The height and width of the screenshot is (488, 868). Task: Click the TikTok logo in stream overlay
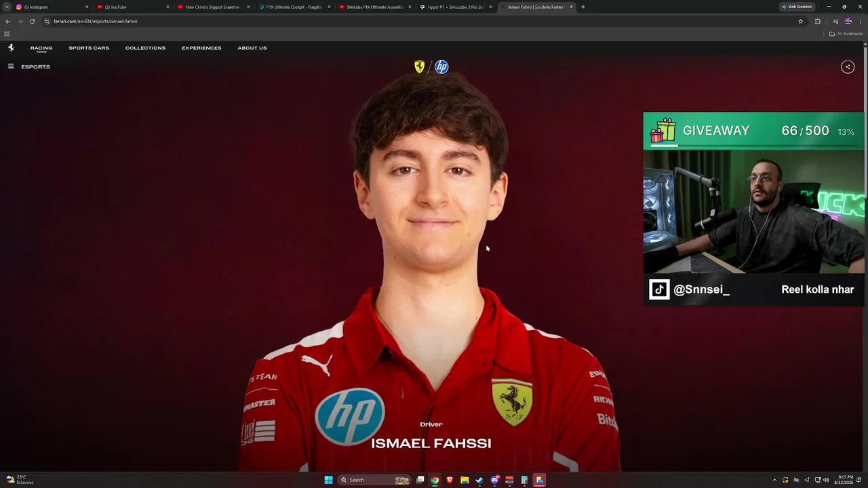(x=659, y=289)
